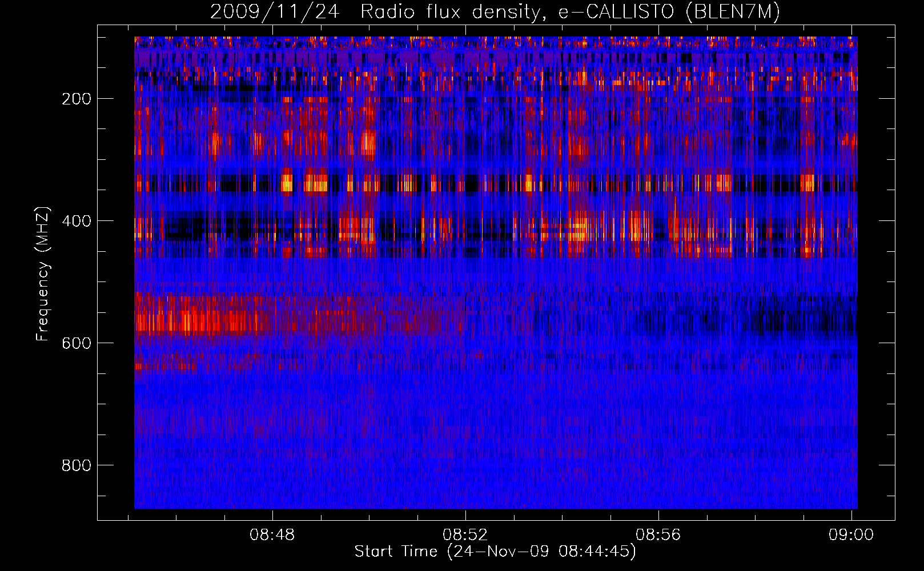The width and height of the screenshot is (924, 571).
Task: Click the "200" frequency tick label
Action: (77, 99)
